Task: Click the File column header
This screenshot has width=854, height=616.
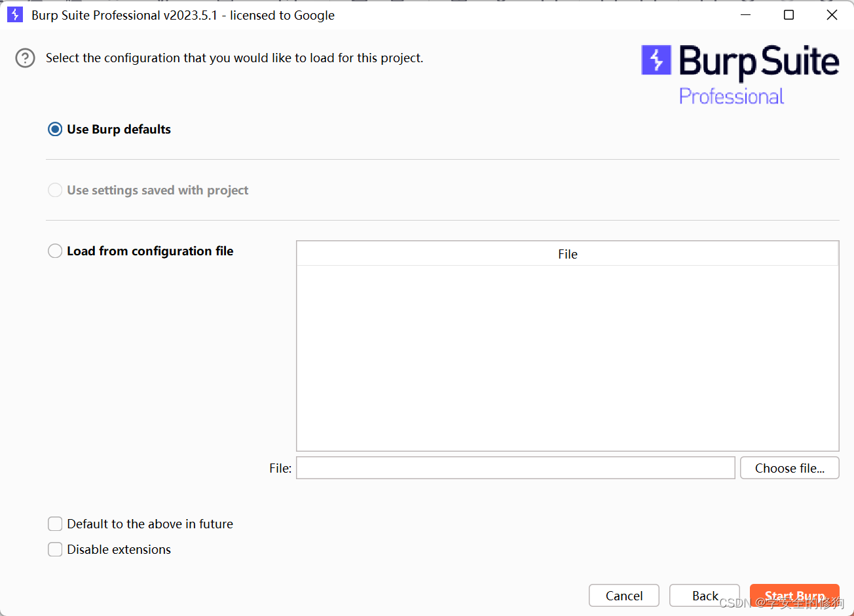Action: pyautogui.click(x=568, y=254)
